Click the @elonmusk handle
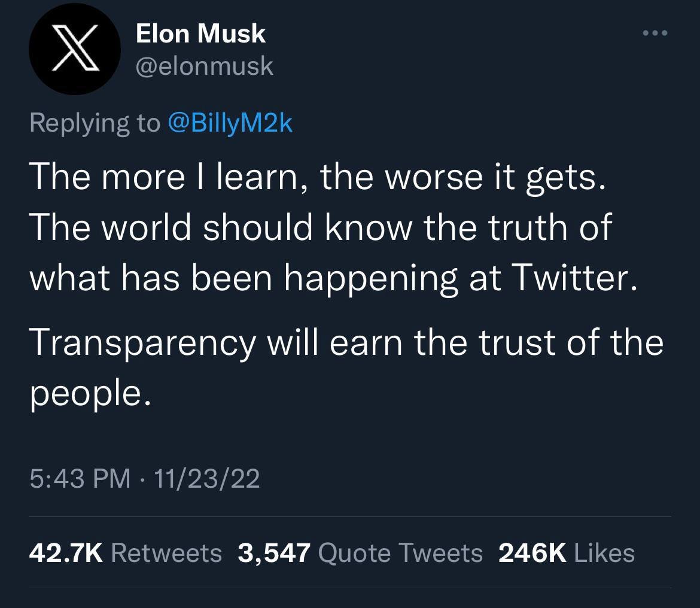700x608 pixels. [205, 66]
